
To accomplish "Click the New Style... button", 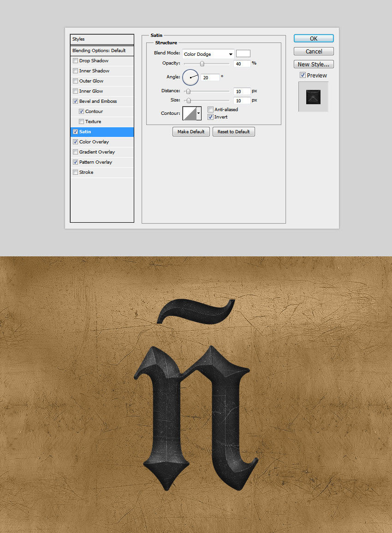I will pyautogui.click(x=314, y=64).
